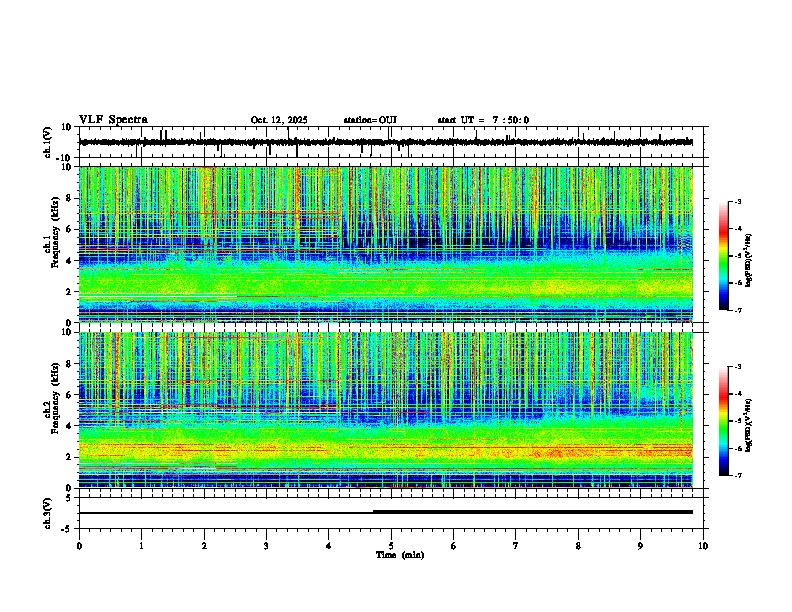Viewport: 792px width, 612px height.
Task: Click the "start UT = 7 : 50: 0" text
Action: [x=483, y=120]
